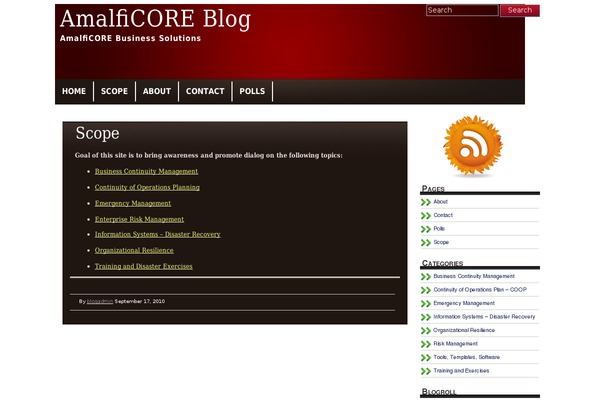Screen dimensions: 600x400
Task: Click the green arrow icon beside About
Action: point(426,202)
